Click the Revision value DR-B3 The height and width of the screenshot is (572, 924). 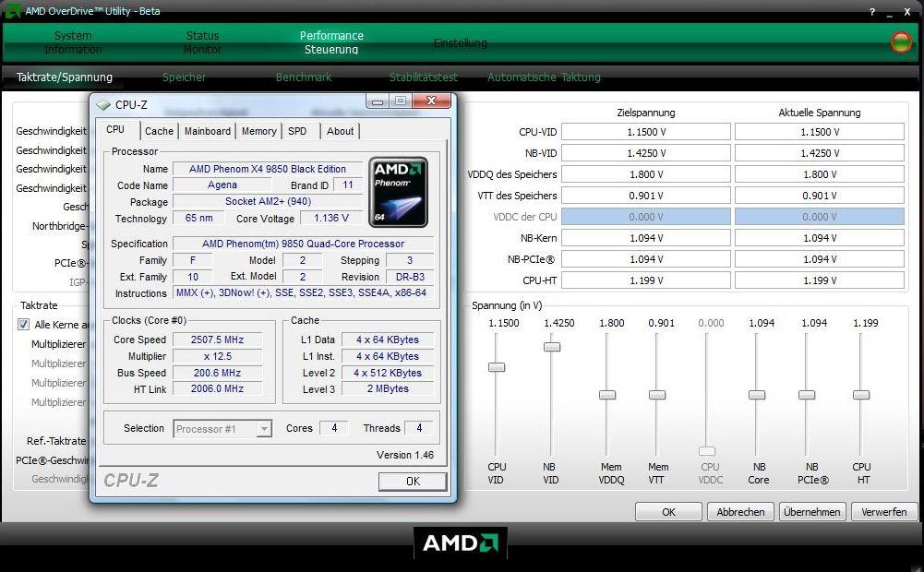pos(410,277)
